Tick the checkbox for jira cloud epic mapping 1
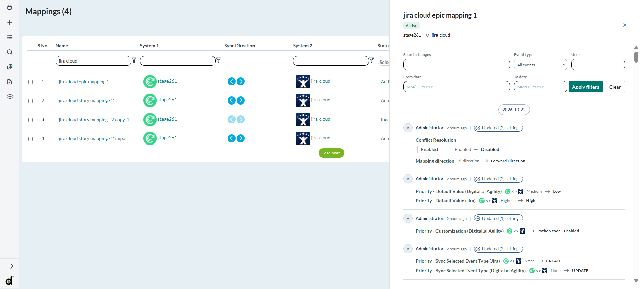This screenshot has height=289, width=644. (x=31, y=82)
